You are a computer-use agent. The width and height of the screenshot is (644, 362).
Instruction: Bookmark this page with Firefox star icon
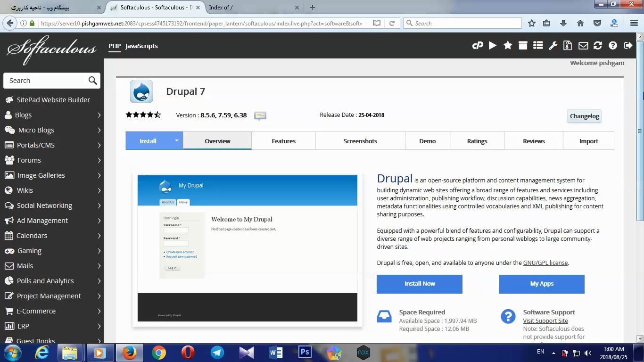(532, 23)
